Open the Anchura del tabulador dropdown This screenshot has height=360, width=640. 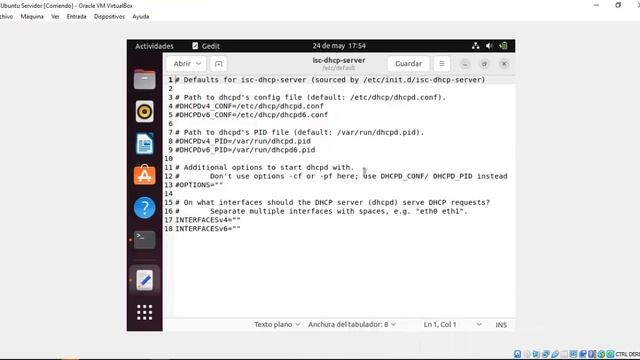click(352, 324)
